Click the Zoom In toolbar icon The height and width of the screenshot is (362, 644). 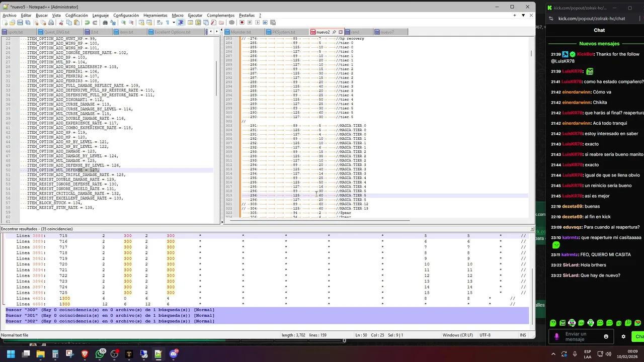[x=123, y=22]
